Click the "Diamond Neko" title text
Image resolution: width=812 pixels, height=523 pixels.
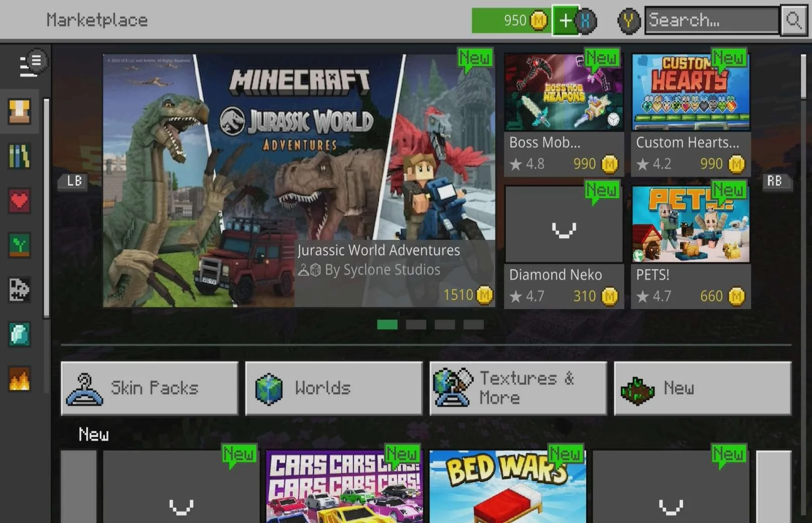coord(556,275)
